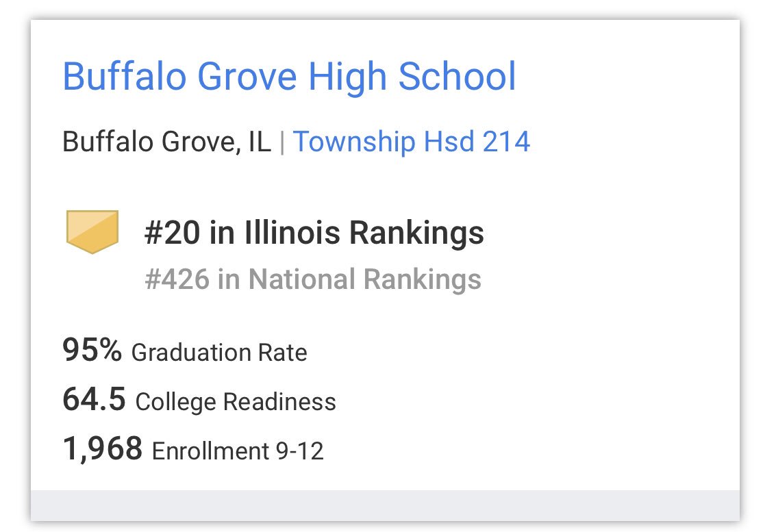Click the Buffalo Grove, IL location text
763x532 pixels.
tap(166, 142)
